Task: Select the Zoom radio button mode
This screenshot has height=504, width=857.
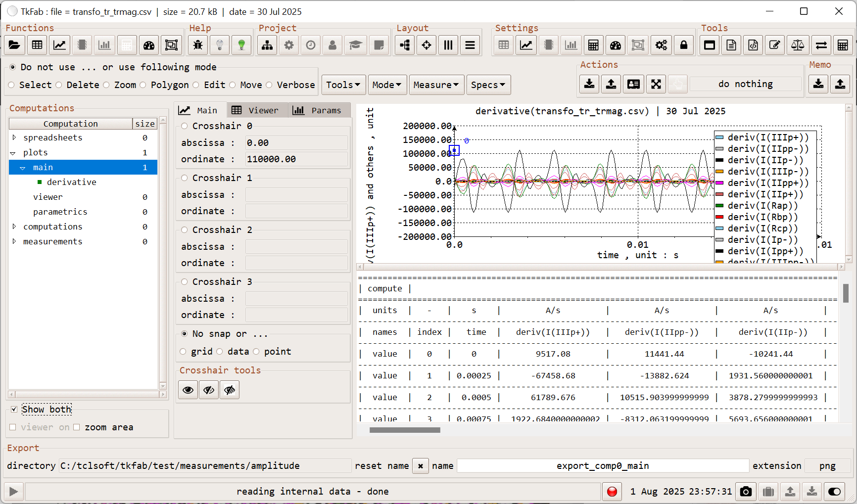Action: pos(106,85)
